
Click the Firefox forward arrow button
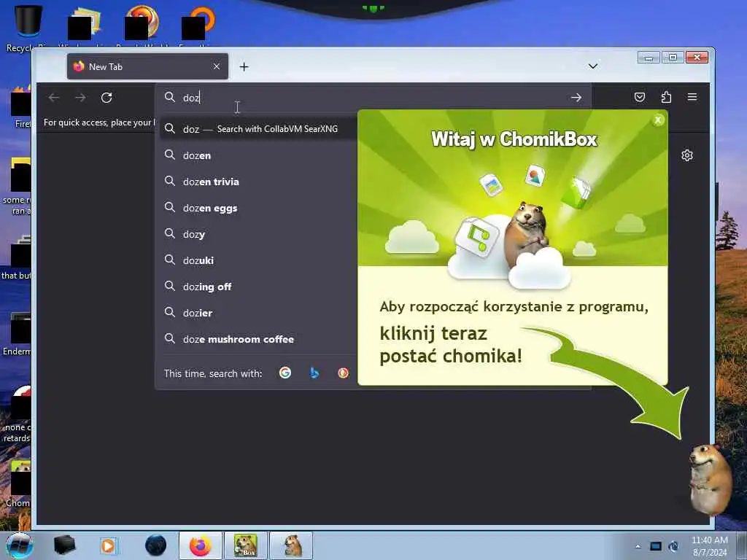80,98
